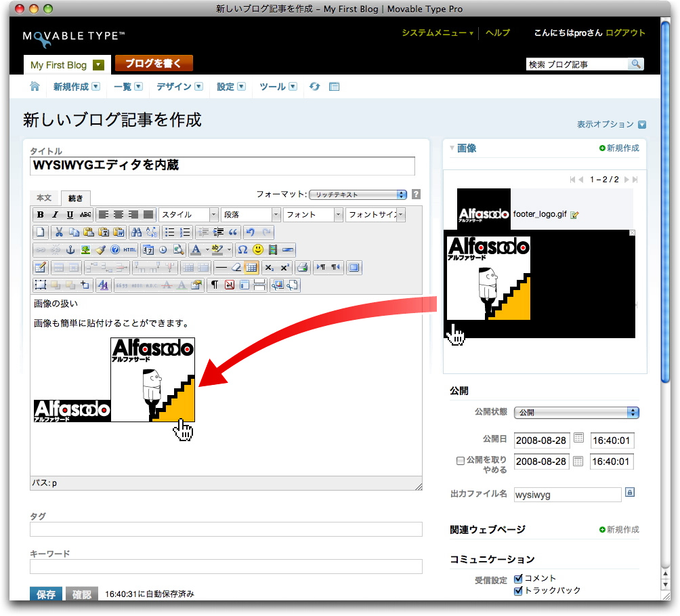Collapse the 画像 panel triangle
This screenshot has height=616, width=680.
pos(452,148)
